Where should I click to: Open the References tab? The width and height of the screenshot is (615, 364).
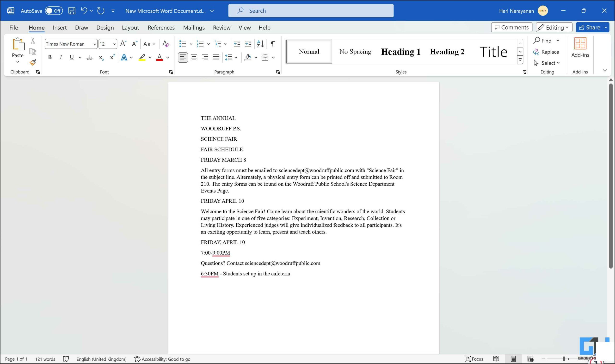[160, 27]
